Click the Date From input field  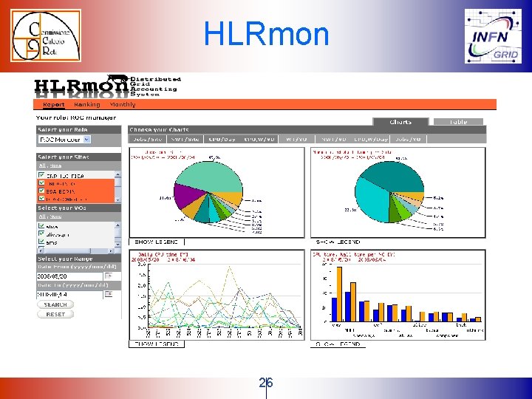click(x=69, y=276)
